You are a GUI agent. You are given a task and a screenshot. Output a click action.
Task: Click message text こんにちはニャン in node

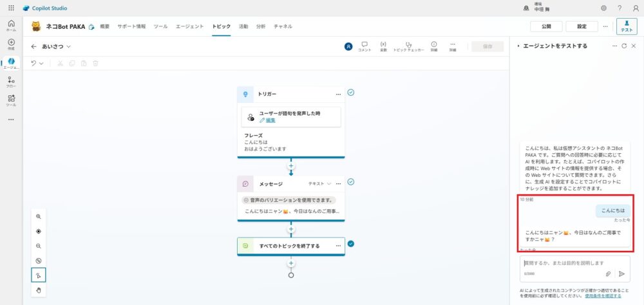pos(292,212)
